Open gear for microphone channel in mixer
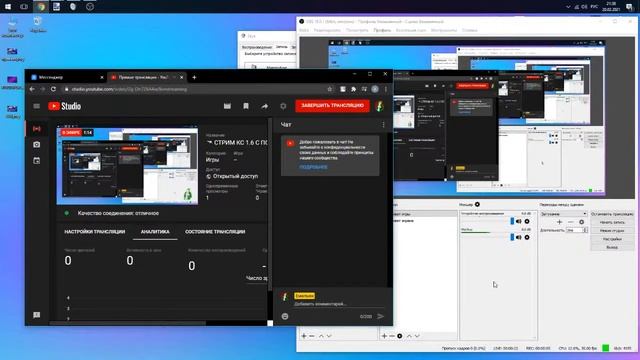Image resolution: width=640 pixels, height=360 pixels. coord(527,237)
